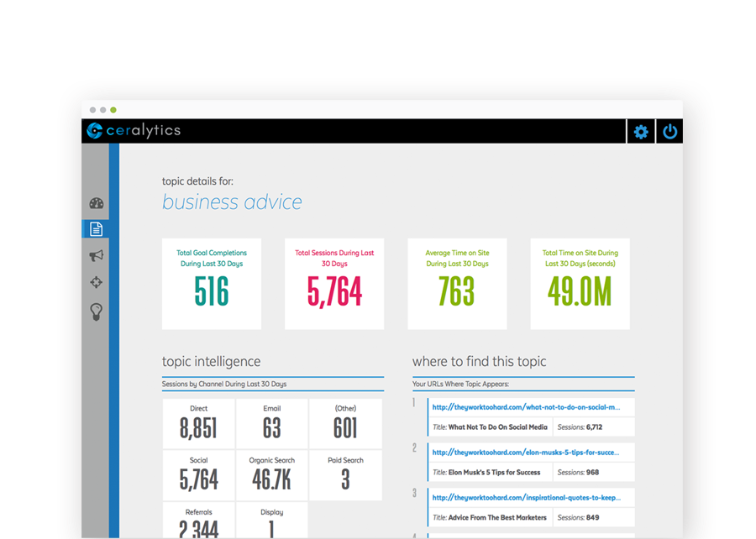
Task: Open the inspirational-quotes-to-keep URL link
Action: [527, 497]
